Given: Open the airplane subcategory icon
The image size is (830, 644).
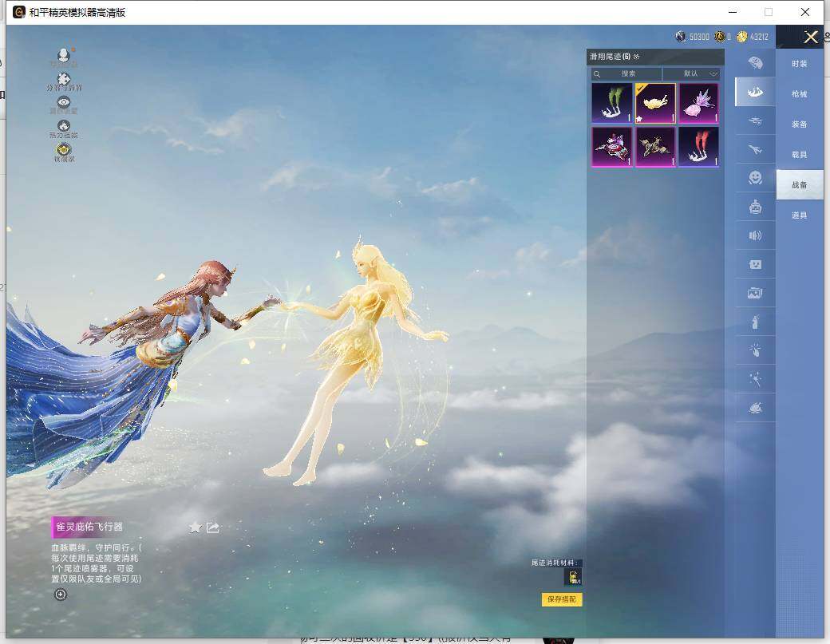Looking at the screenshot, I should coord(755,149).
